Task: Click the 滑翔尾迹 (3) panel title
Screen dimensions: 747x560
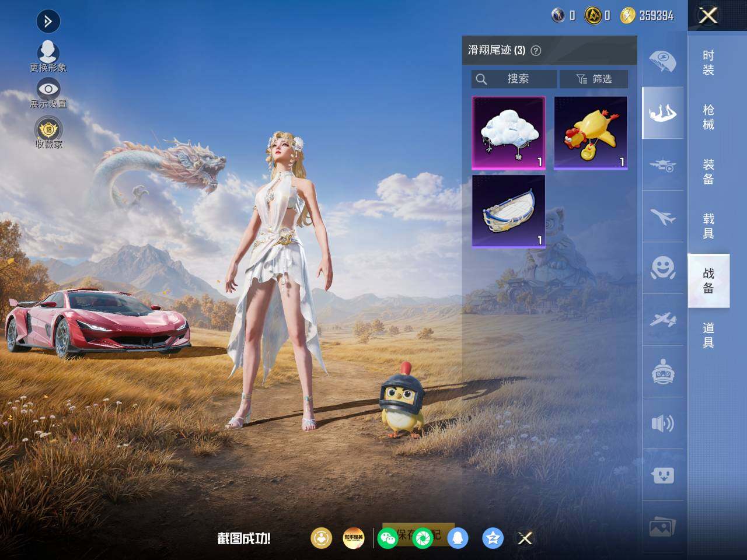Action: point(497,51)
